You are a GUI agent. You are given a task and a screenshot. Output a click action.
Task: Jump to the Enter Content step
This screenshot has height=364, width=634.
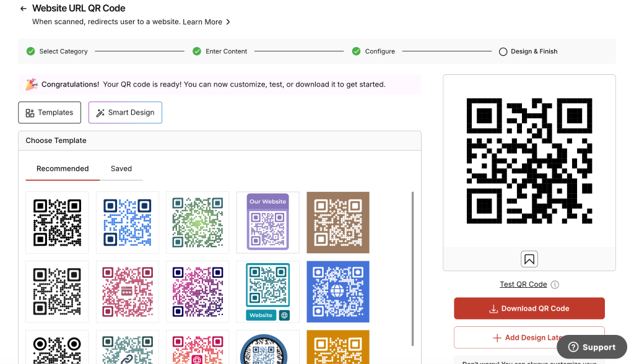click(x=220, y=51)
